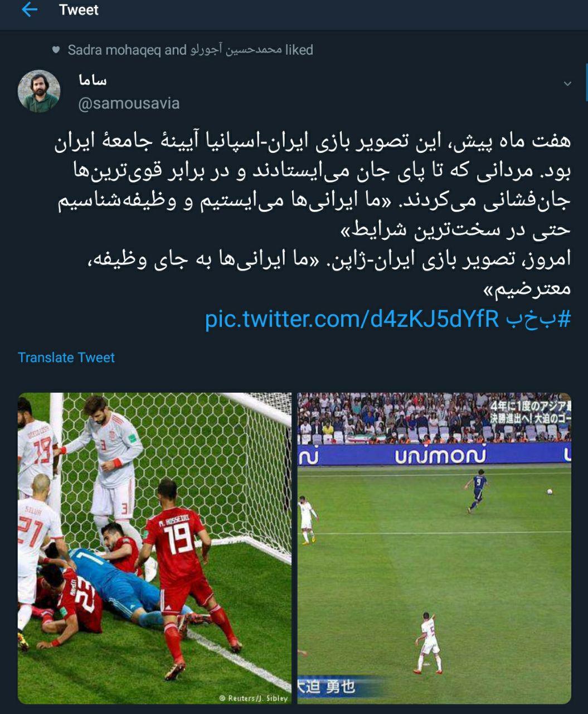Open the Iran-Japan pitch photo
Screen dimensions: 588x714
point(434,548)
